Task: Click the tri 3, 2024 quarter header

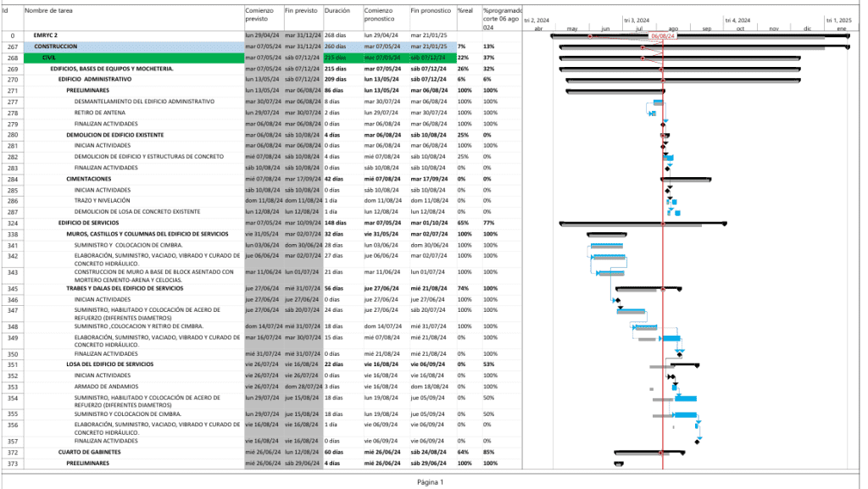Action: [637, 19]
